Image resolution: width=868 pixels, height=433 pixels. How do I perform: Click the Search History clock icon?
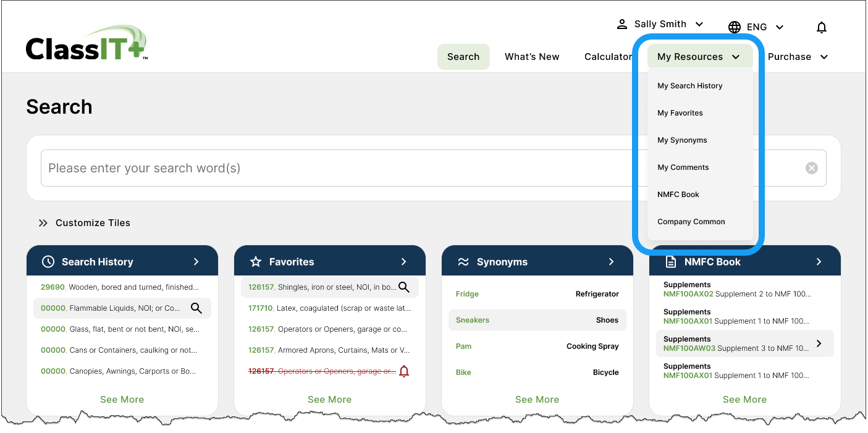click(x=49, y=261)
